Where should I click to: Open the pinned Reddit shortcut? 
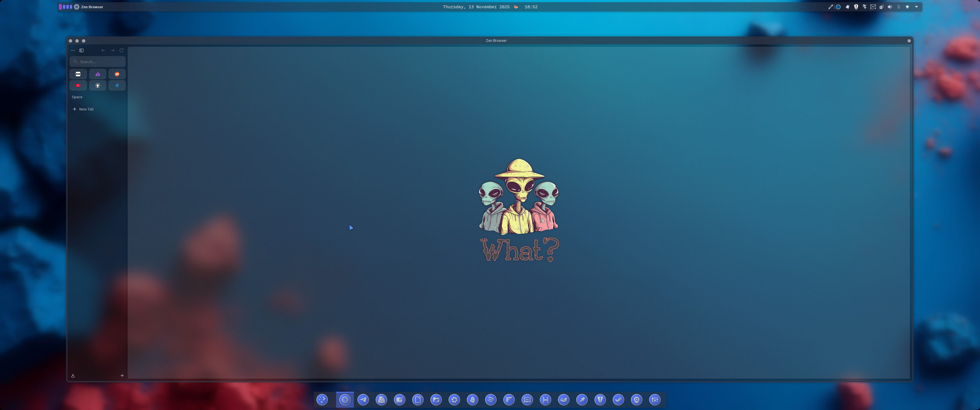[117, 74]
